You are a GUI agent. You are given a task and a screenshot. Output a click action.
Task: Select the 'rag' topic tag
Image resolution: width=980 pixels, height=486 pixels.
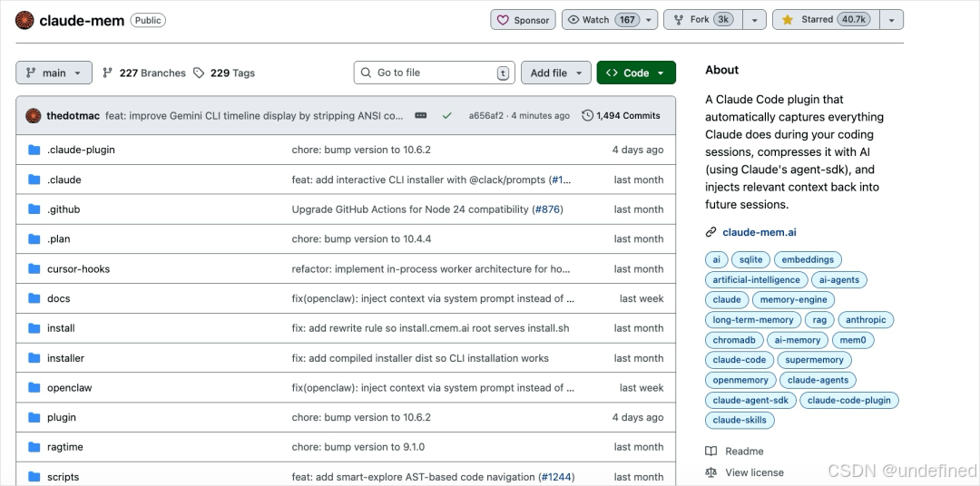819,320
